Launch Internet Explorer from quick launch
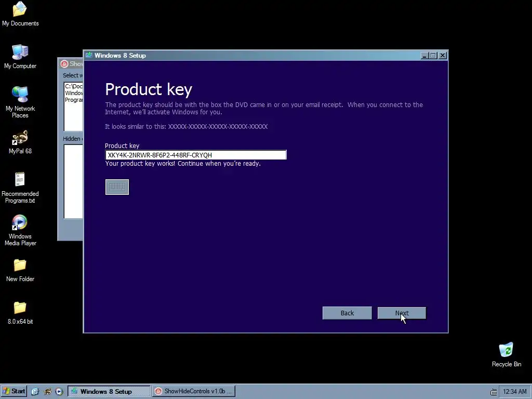Screen dimensions: 532x399 coord(35,392)
